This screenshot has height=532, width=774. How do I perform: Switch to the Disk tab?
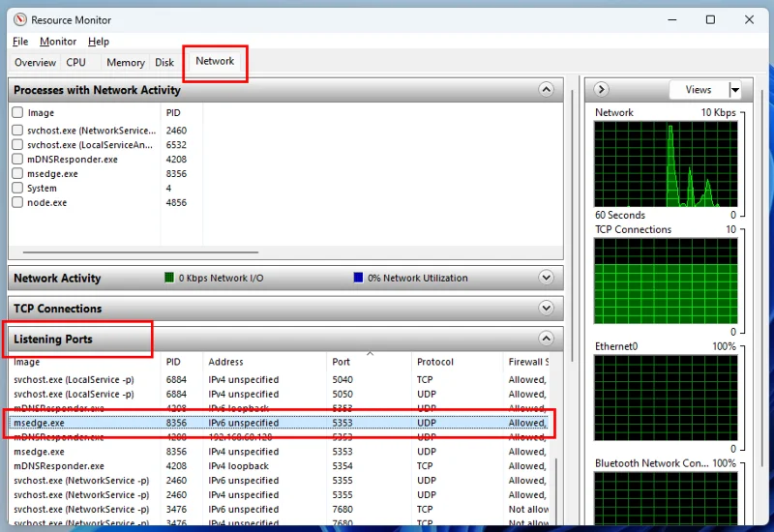164,63
